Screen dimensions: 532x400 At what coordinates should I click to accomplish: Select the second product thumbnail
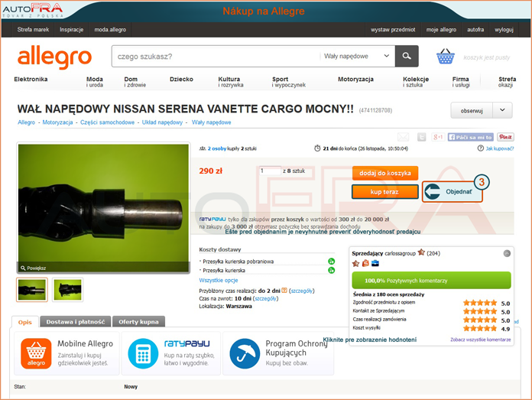click(67, 290)
